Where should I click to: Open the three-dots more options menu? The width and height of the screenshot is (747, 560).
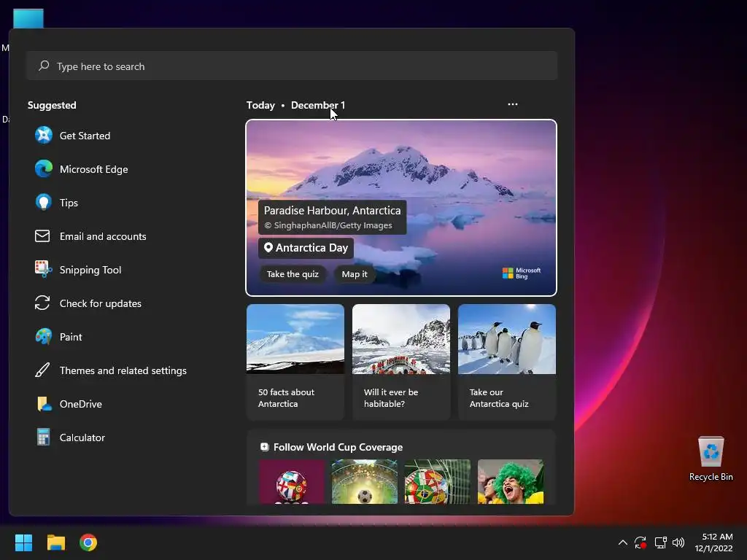[x=513, y=104]
